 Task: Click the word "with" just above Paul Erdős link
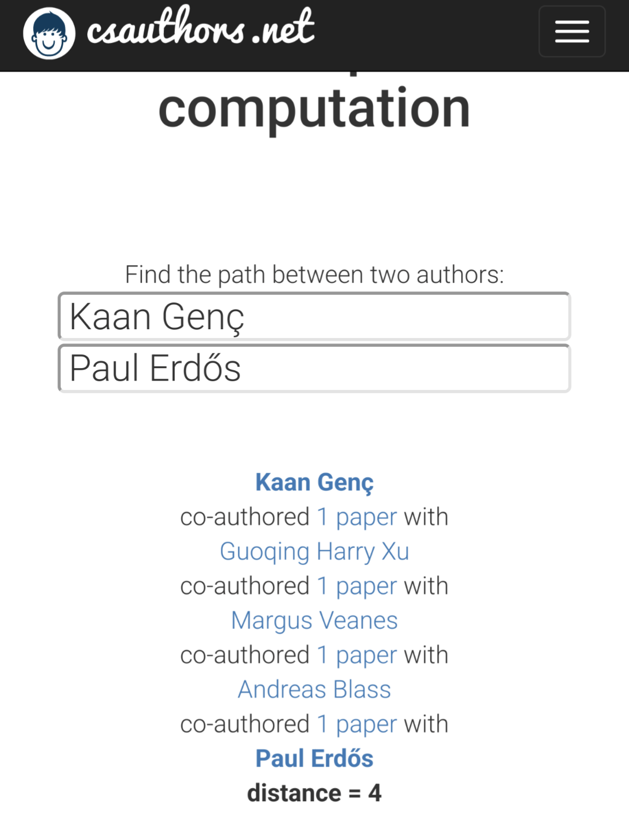[426, 724]
